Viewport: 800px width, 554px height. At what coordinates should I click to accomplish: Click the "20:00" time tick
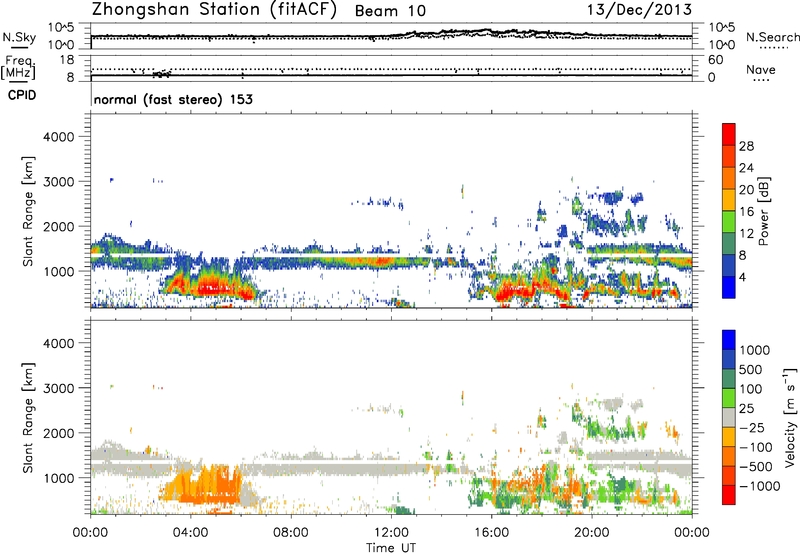pos(591,533)
